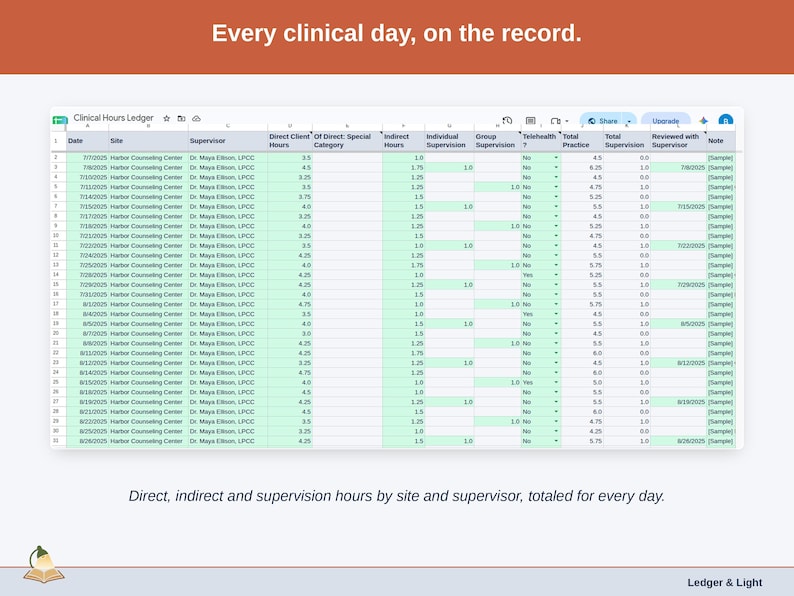Click Individual Supervision 1.0 in 8/12/2025 row

449,363
